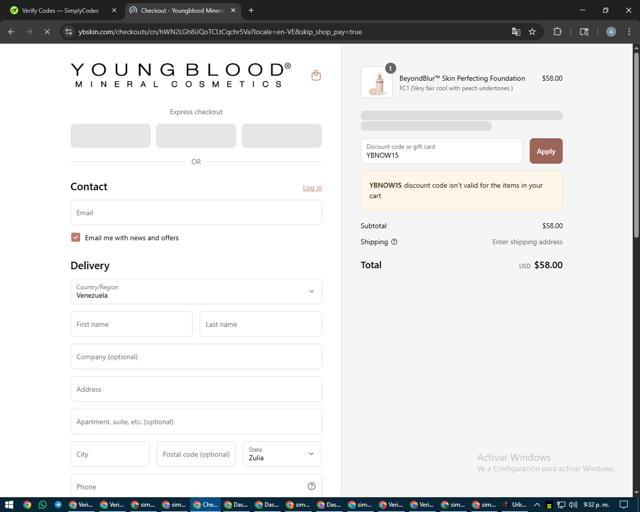Select the Checkout Youngblood tab
Viewport: 640px width, 512px height.
182,11
